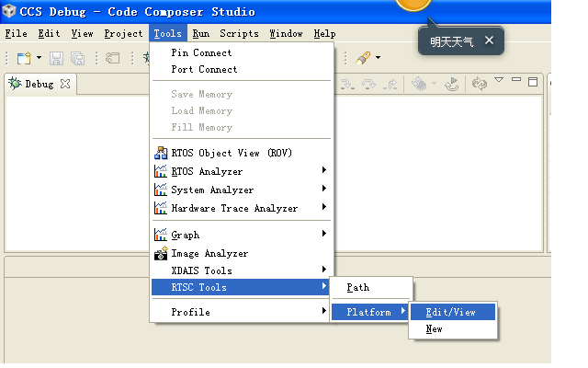The width and height of the screenshot is (588, 368).
Task: Expand the RTOS Analyzer submenu
Action: [242, 172]
